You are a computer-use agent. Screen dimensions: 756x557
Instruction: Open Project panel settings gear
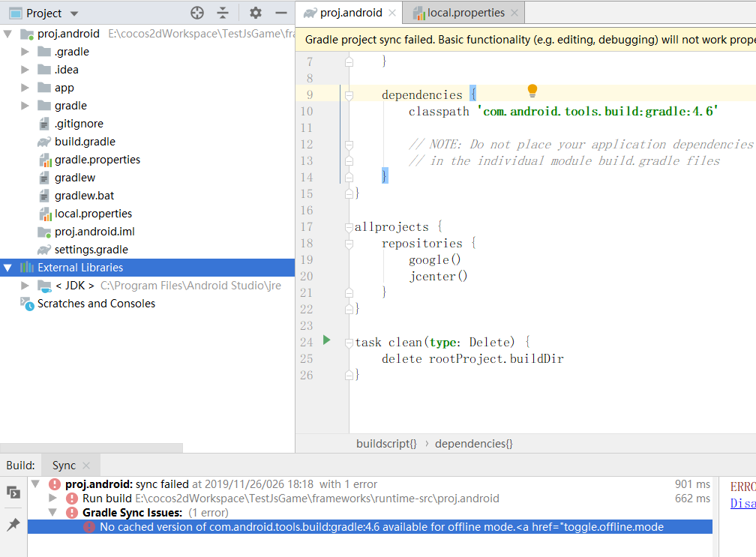[256, 13]
